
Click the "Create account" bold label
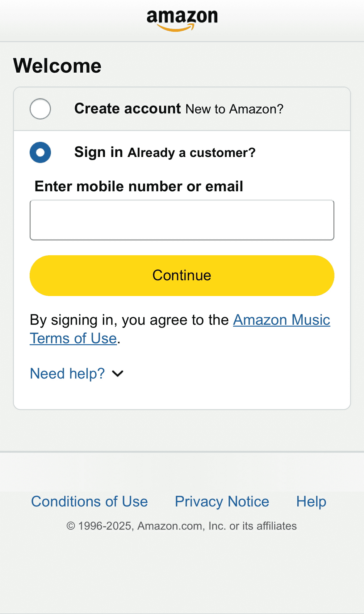point(127,109)
